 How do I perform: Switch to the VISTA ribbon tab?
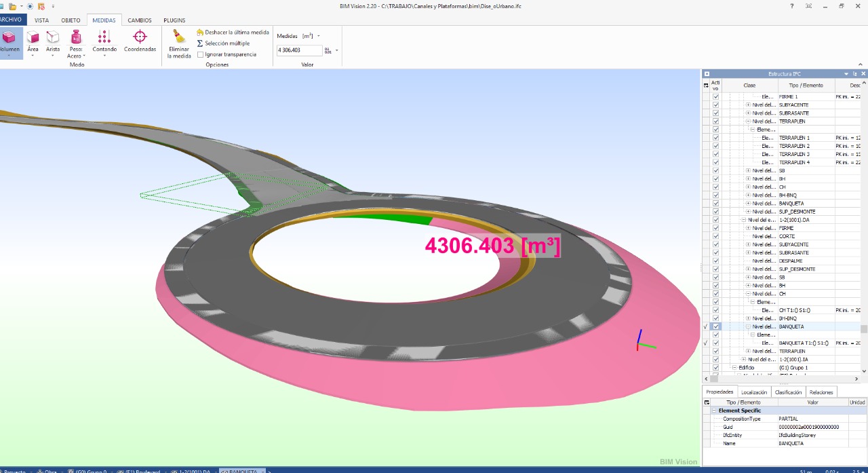tap(41, 20)
